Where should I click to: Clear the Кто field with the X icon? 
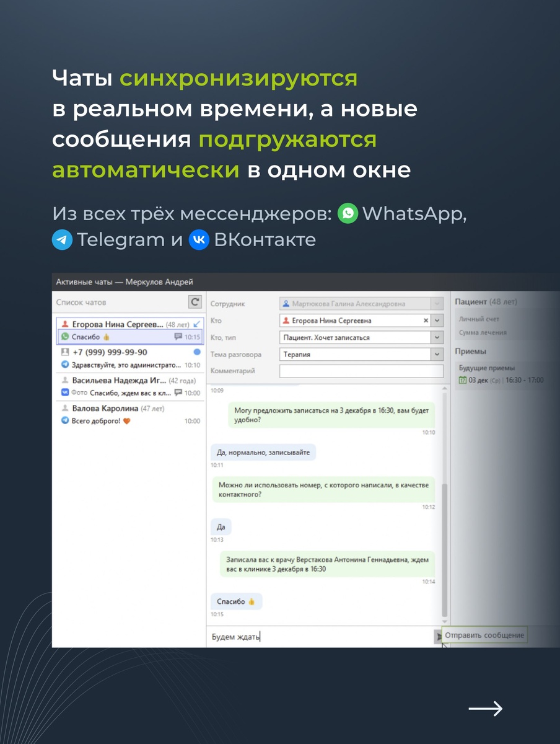click(426, 321)
